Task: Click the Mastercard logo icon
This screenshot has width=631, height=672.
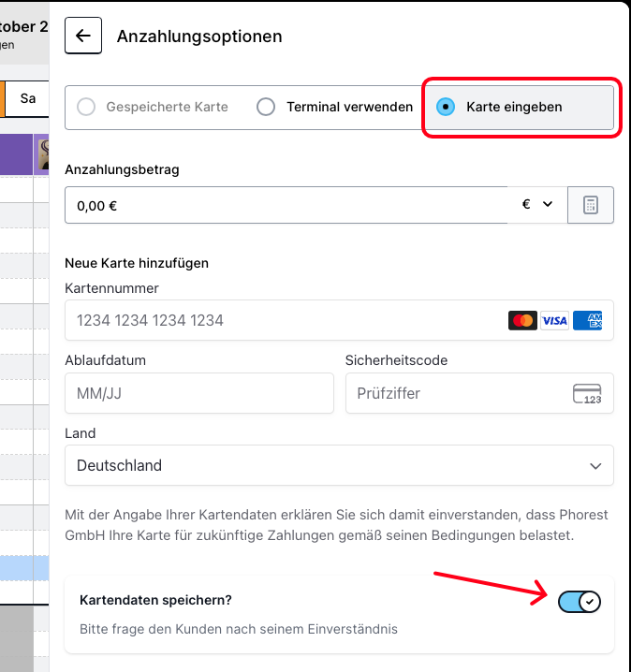Action: click(x=523, y=320)
